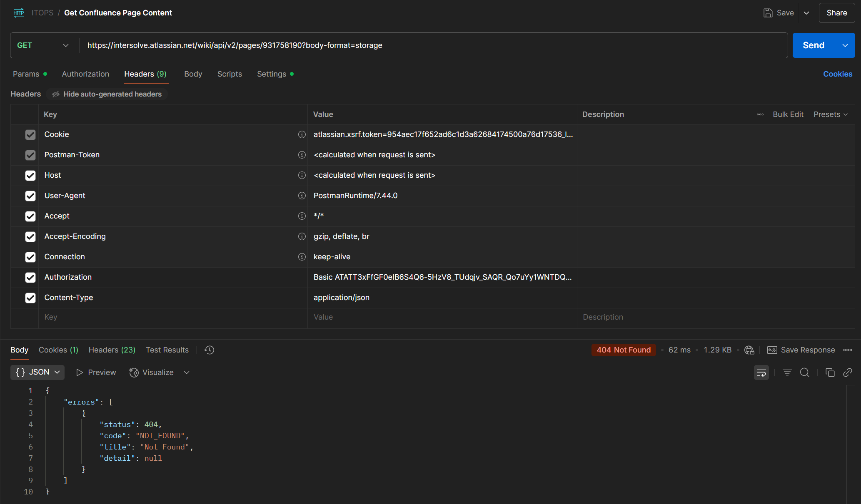Click the Send button

[814, 45]
